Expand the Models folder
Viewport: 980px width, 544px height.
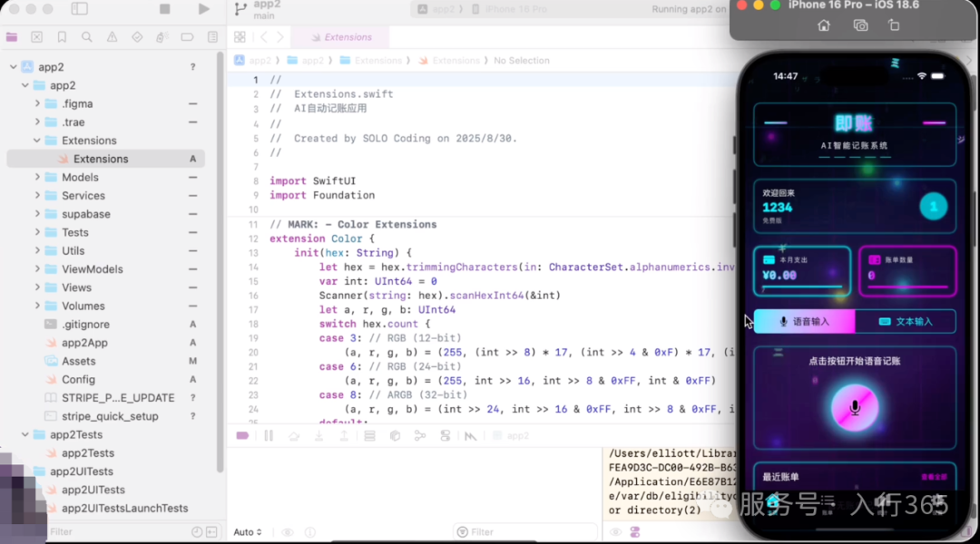pos(37,178)
